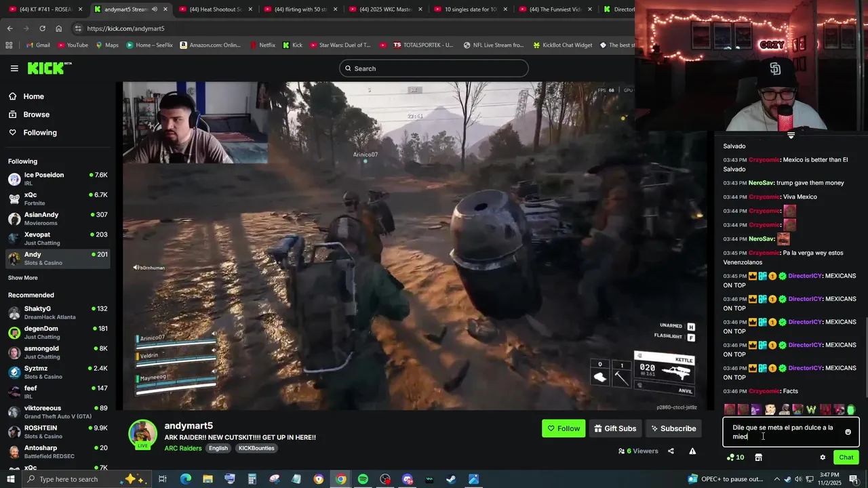Viewport: 868px width, 488px height.
Task: Open AsianAndy channel in Following list
Action: [58, 218]
